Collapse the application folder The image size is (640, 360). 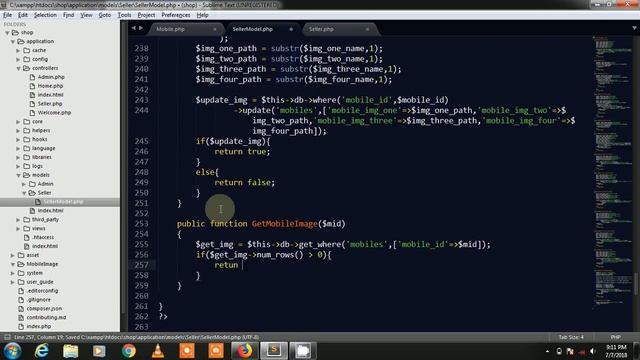13,42
